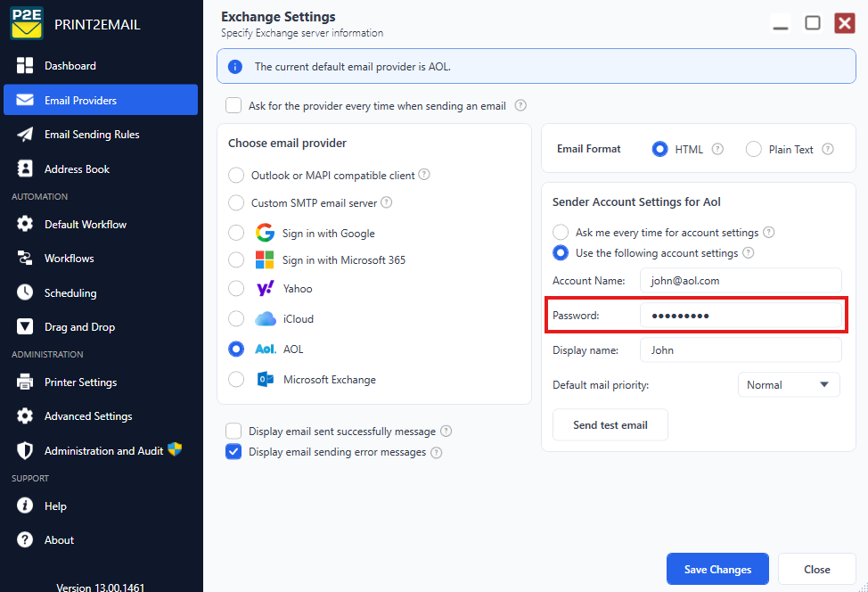This screenshot has width=868, height=592.
Task: Click the Drag and Drop arrow icon
Action: pyautogui.click(x=25, y=326)
